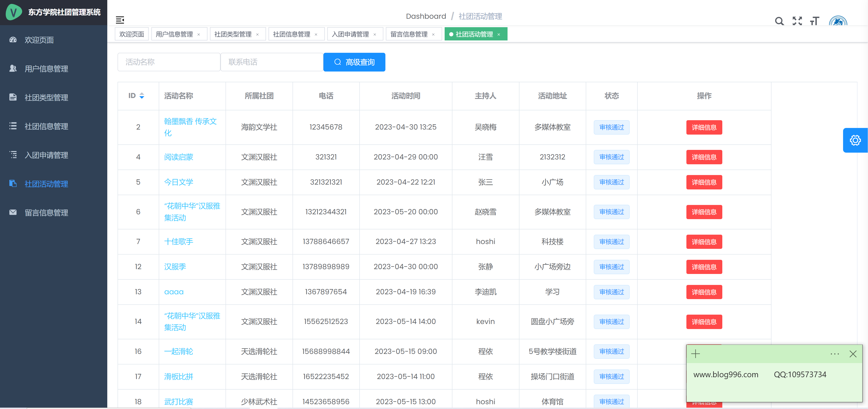
Task: Click the 高级查询 search button
Action: pyautogui.click(x=354, y=62)
